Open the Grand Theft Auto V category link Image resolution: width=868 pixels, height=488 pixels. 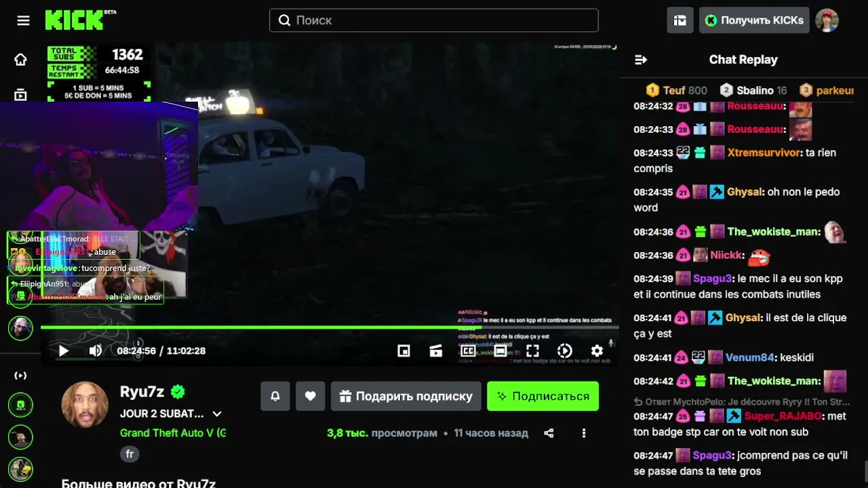(173, 433)
